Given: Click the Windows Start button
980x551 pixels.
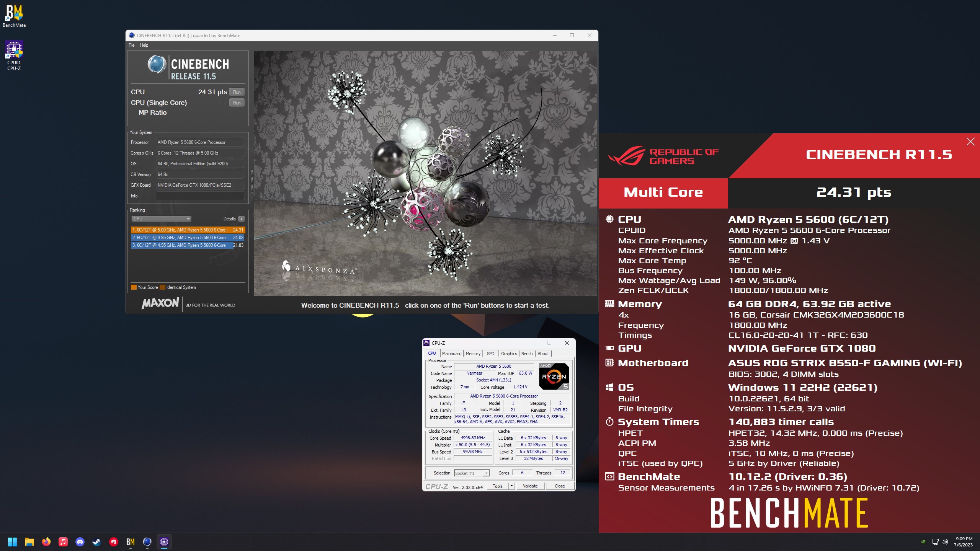Looking at the screenshot, I should tap(12, 542).
